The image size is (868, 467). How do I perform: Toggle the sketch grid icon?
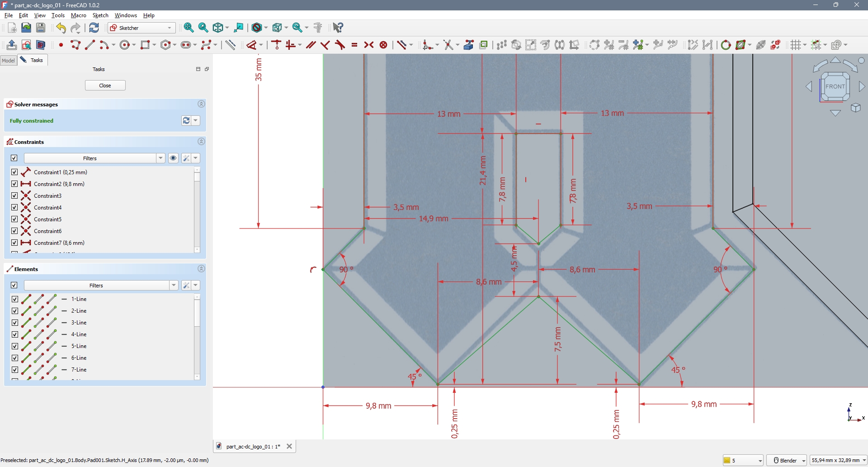coord(796,45)
